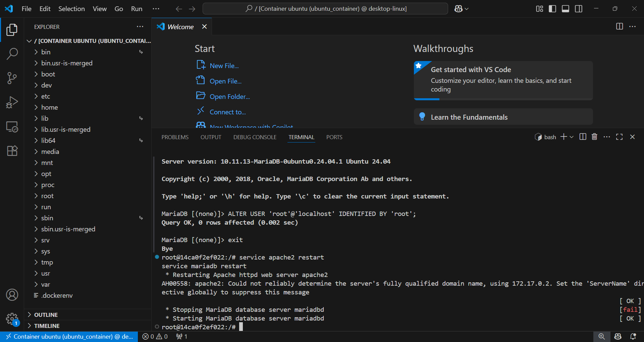Open the Run and Debug view
Screen dimensions: 644x342
click(x=12, y=102)
